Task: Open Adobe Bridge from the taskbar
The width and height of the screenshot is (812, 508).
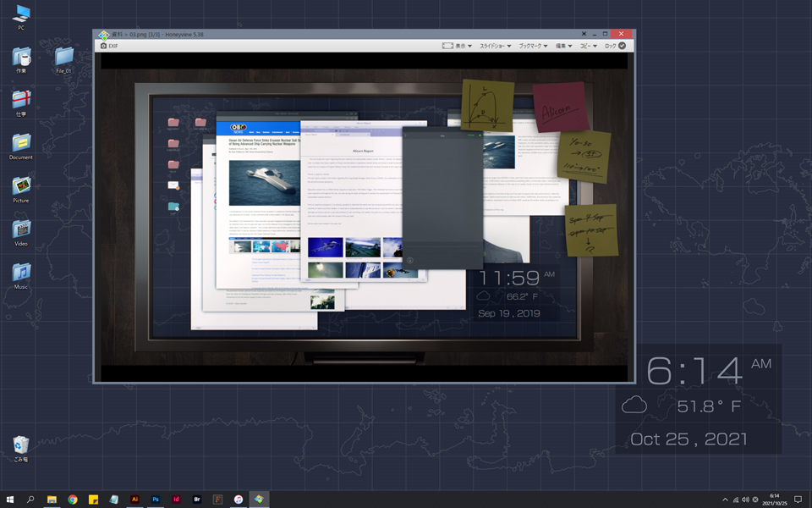Action: [x=197, y=500]
